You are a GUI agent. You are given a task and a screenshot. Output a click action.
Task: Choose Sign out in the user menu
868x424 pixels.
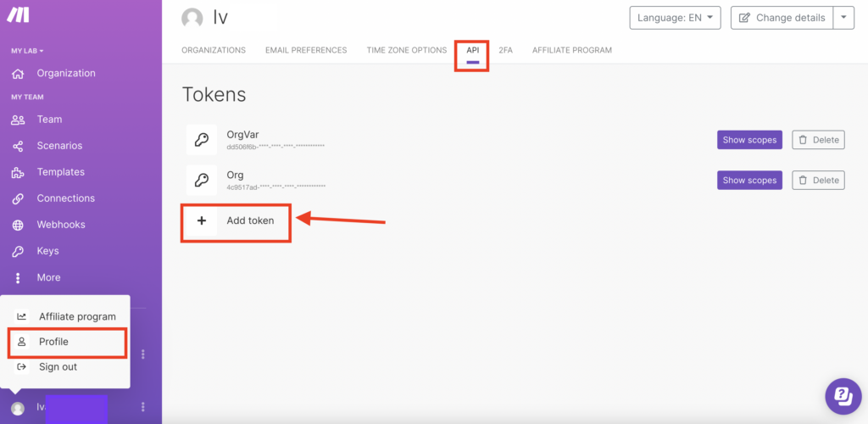58,366
